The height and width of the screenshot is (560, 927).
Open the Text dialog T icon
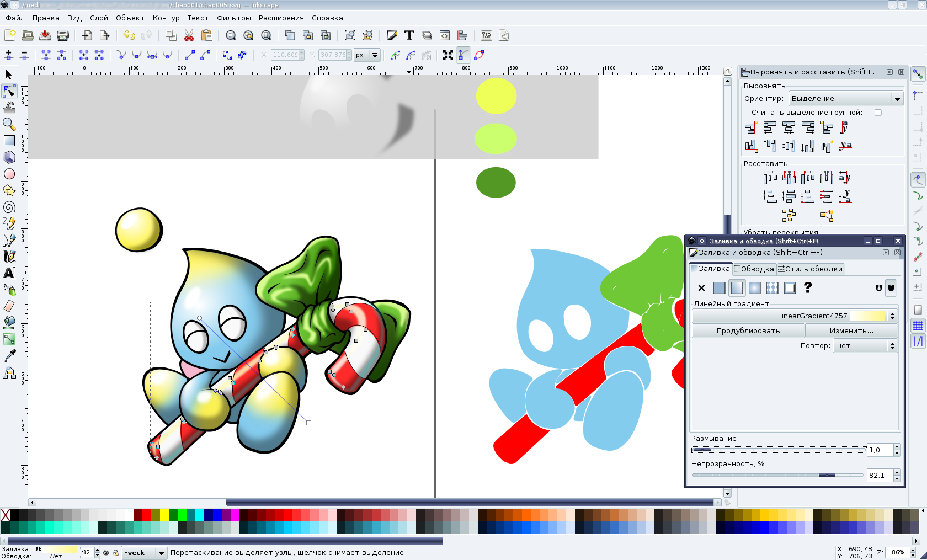(x=409, y=35)
